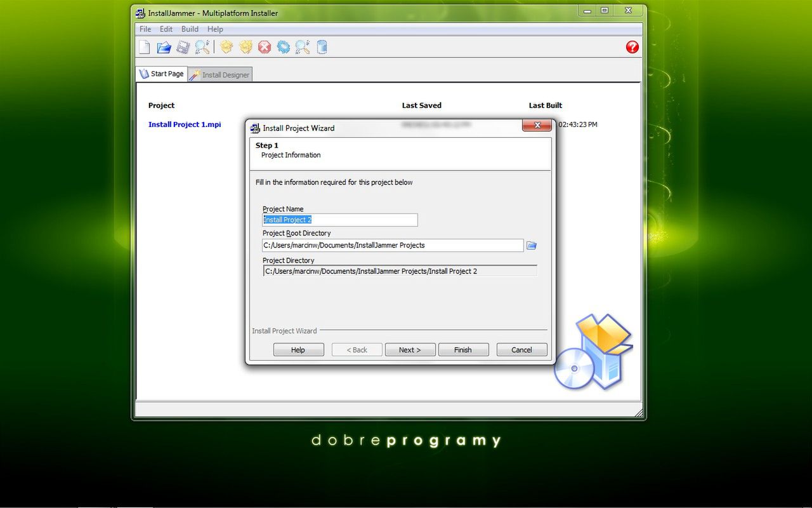Click the Project Root Directory input field
This screenshot has height=508, width=812.
pyautogui.click(x=393, y=245)
